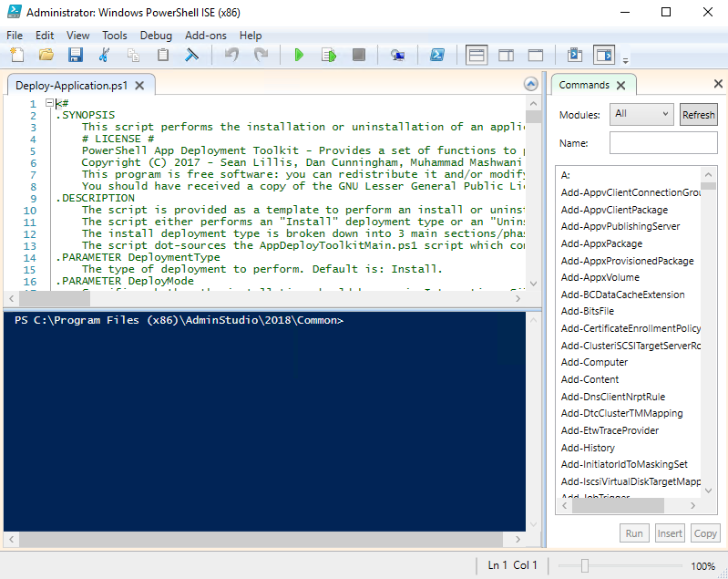Collapse the code region on line 1
Image resolution: width=728 pixels, height=579 pixels.
(50, 104)
